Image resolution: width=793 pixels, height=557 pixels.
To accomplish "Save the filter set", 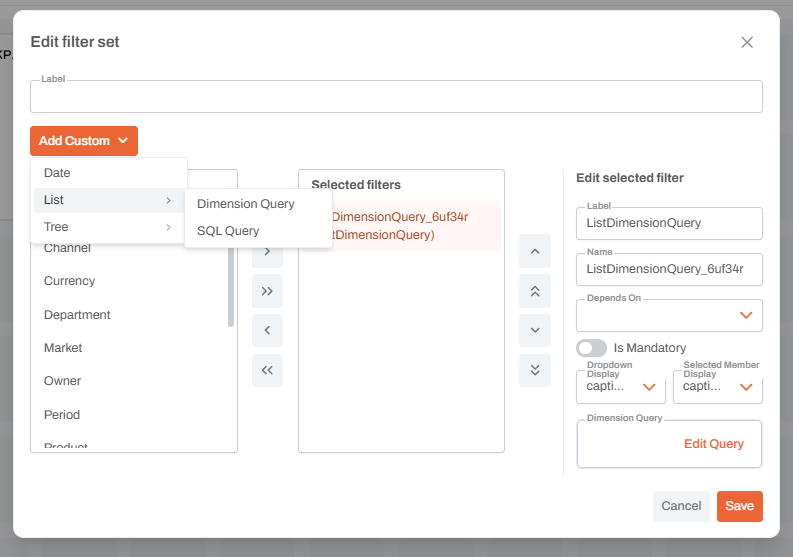I will point(739,506).
